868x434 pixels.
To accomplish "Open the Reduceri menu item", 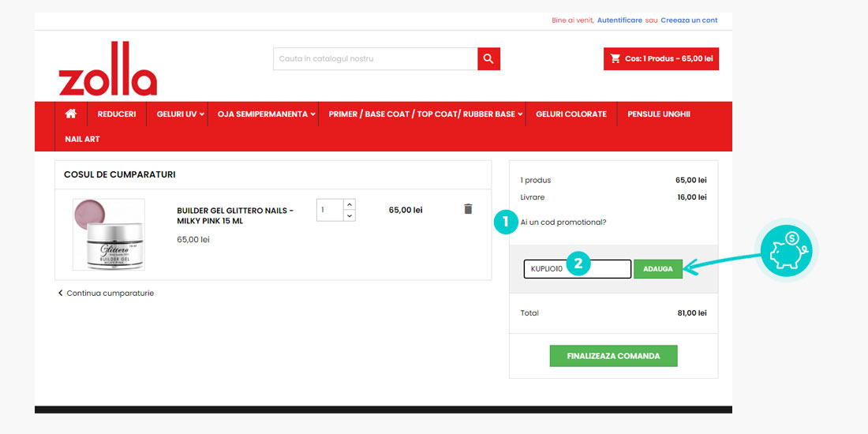I will click(x=117, y=114).
